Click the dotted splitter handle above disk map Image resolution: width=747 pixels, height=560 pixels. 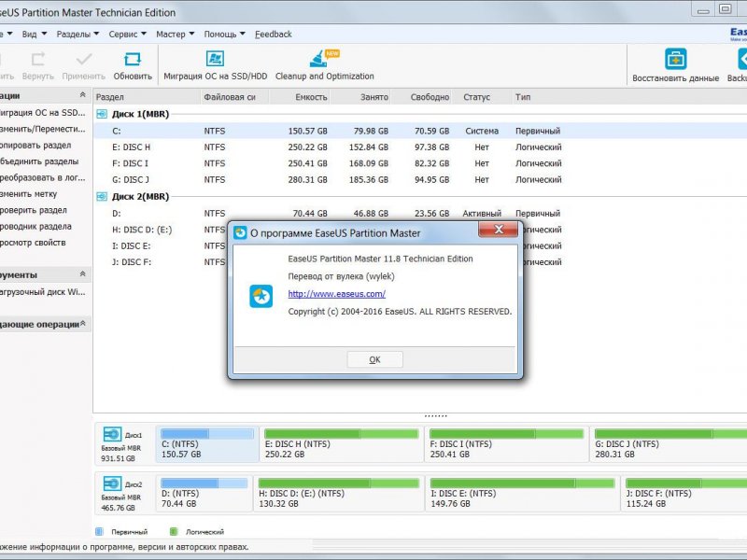pos(435,415)
